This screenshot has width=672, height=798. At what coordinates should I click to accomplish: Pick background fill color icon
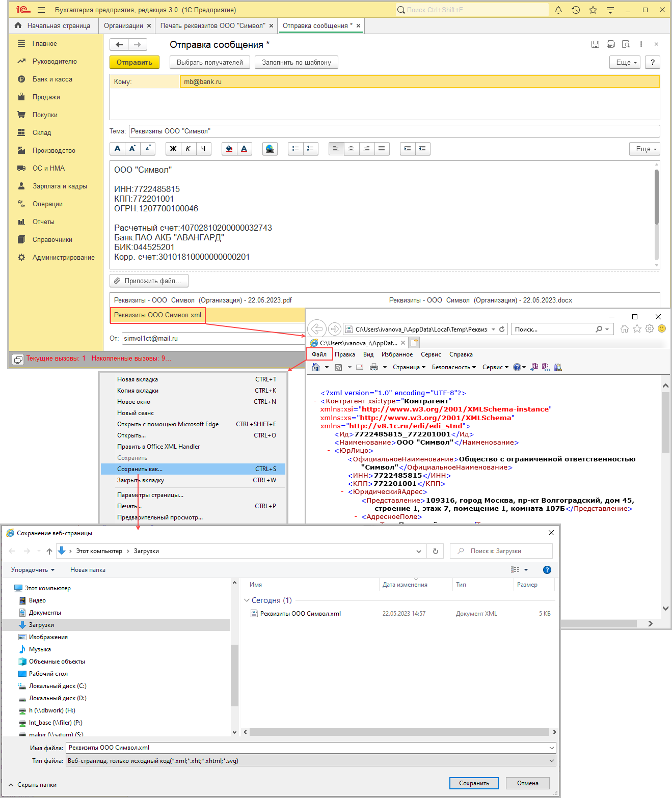point(229,149)
